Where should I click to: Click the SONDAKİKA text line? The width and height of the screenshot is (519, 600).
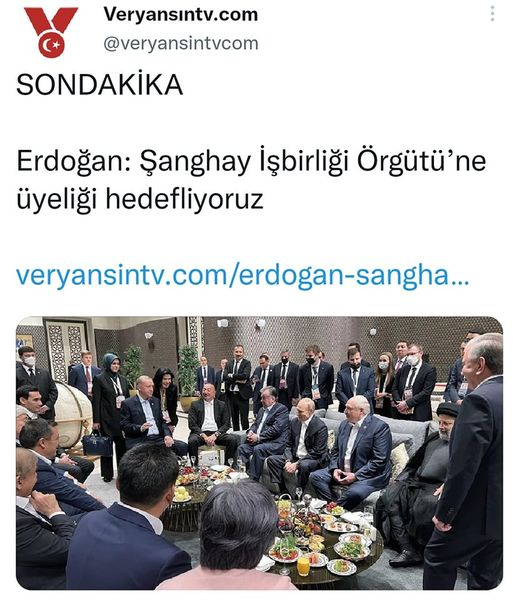click(x=100, y=85)
